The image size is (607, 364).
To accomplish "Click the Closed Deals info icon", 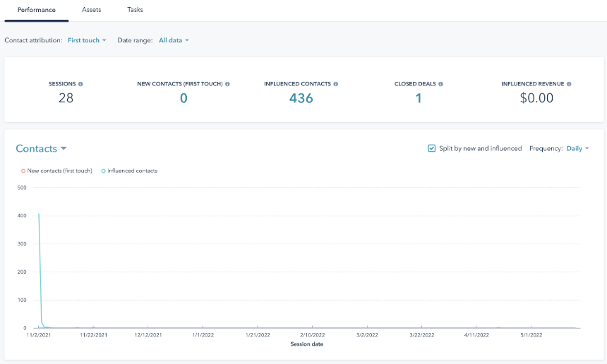I will pos(440,84).
